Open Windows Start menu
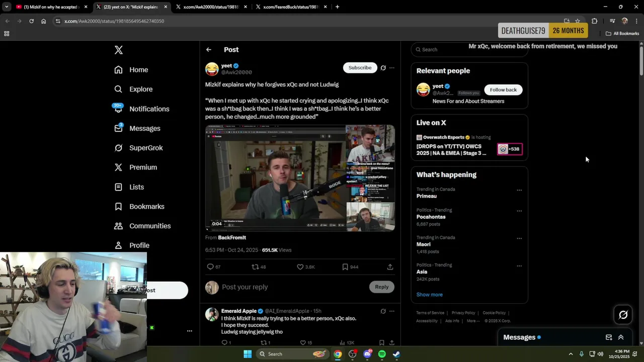Viewport: 644px width, 362px height. (248, 354)
